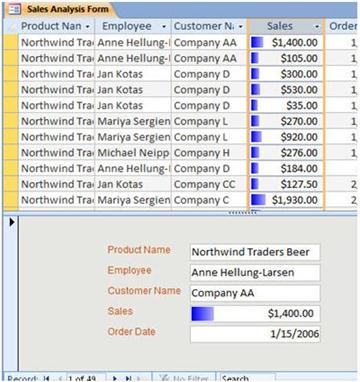The width and height of the screenshot is (360, 382).
Task: Click the black record selector arrow in the form
Action: coord(12,222)
